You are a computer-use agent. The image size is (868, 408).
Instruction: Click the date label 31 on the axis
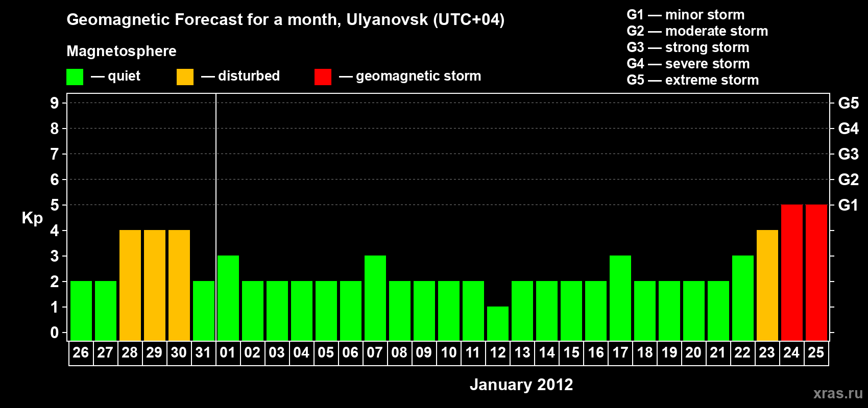203,353
